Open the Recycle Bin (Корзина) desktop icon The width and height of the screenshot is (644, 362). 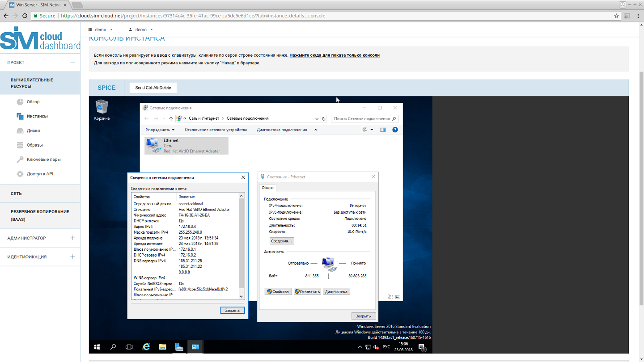click(102, 108)
